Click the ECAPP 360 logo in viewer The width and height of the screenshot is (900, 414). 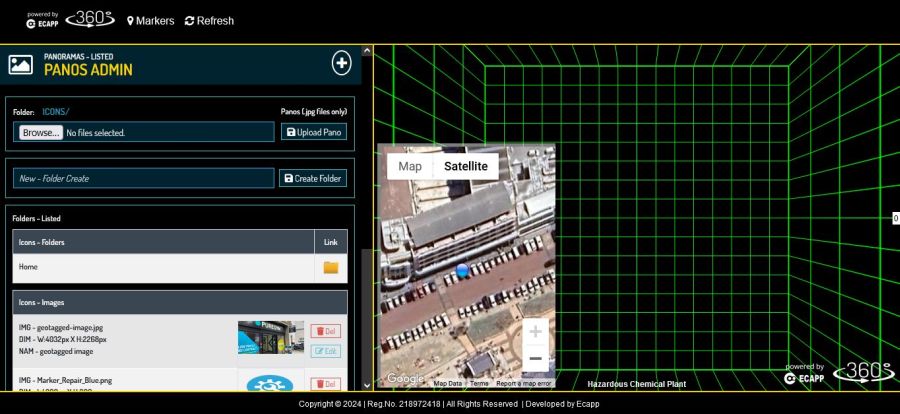[839, 373]
